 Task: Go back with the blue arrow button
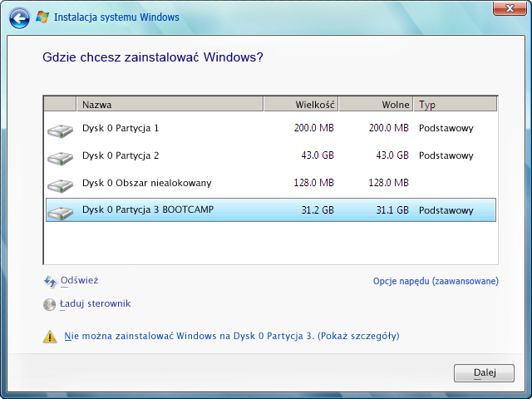(x=19, y=18)
